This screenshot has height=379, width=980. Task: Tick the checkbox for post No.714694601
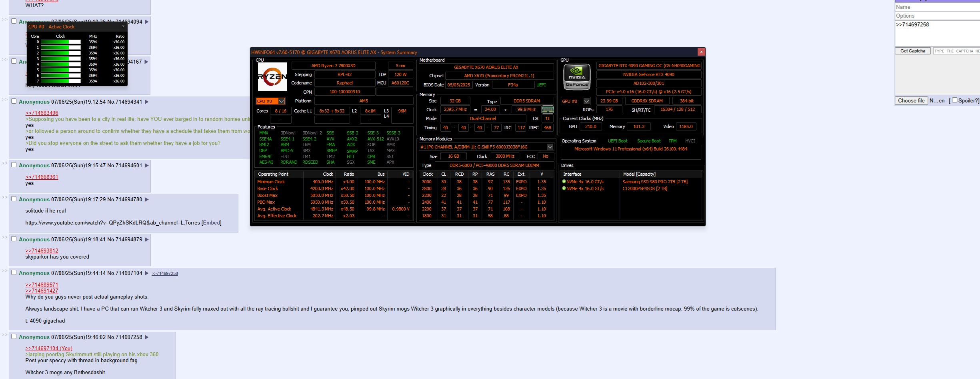tap(14, 165)
